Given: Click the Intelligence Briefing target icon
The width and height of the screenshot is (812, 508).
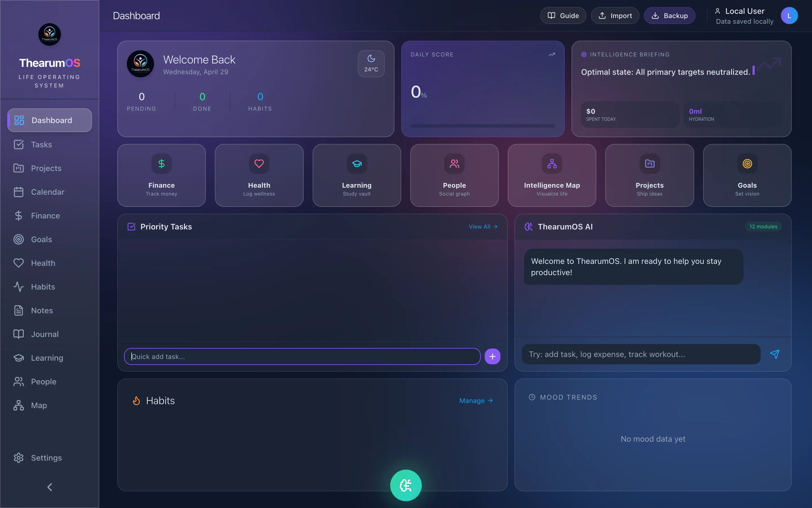Looking at the screenshot, I should coord(584,54).
